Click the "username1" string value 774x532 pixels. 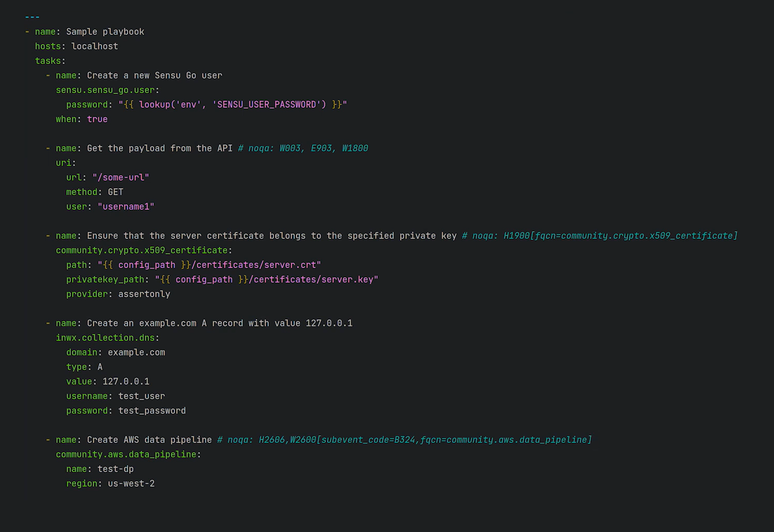126,207
